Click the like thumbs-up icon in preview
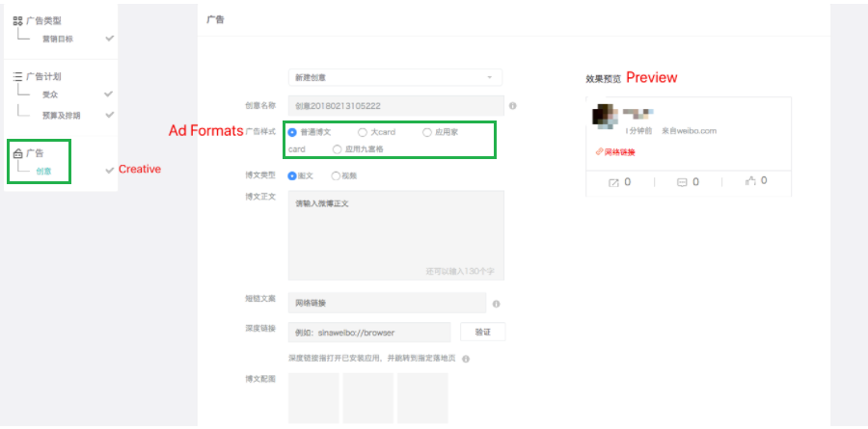Viewport: 868px width, 429px height. 749,180
